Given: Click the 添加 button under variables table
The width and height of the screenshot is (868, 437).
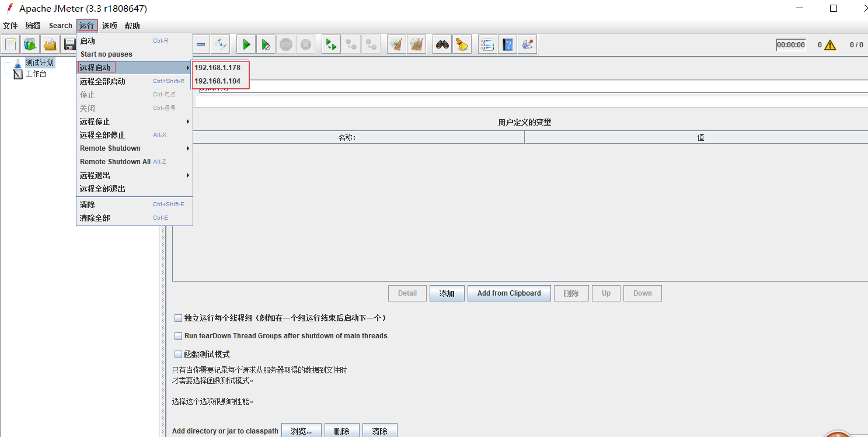Looking at the screenshot, I should click(x=447, y=293).
